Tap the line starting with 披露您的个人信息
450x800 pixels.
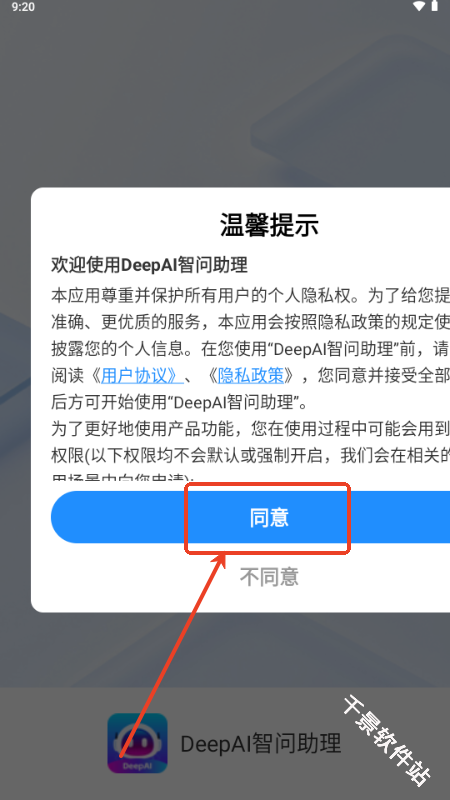point(250,349)
